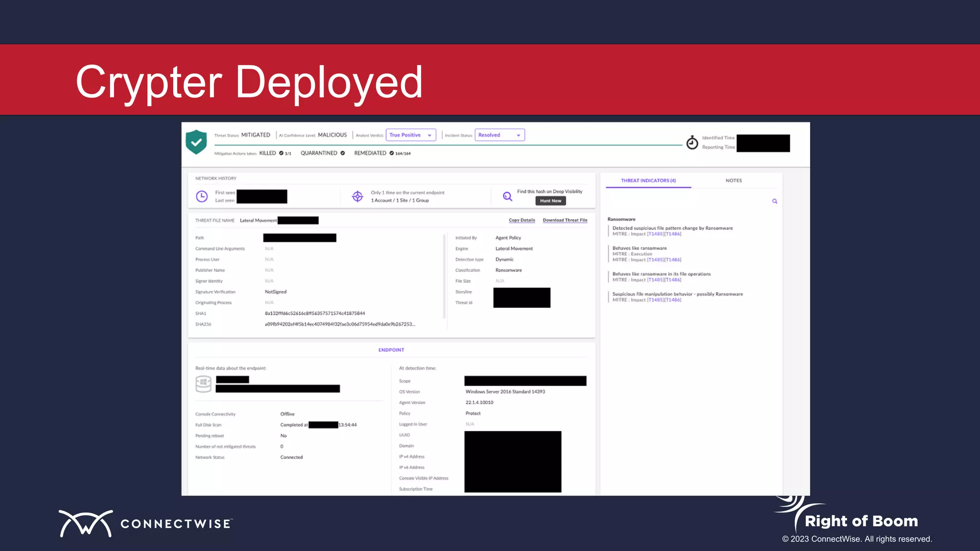Switch to the Notes tab

tap(734, 181)
